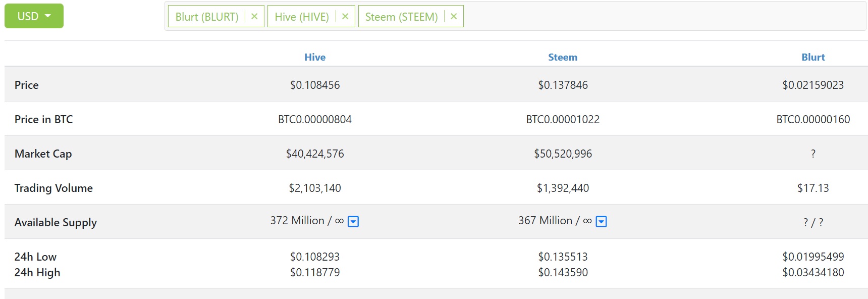868x299 pixels.
Task: Click the Market Cap row label
Action: (43, 154)
